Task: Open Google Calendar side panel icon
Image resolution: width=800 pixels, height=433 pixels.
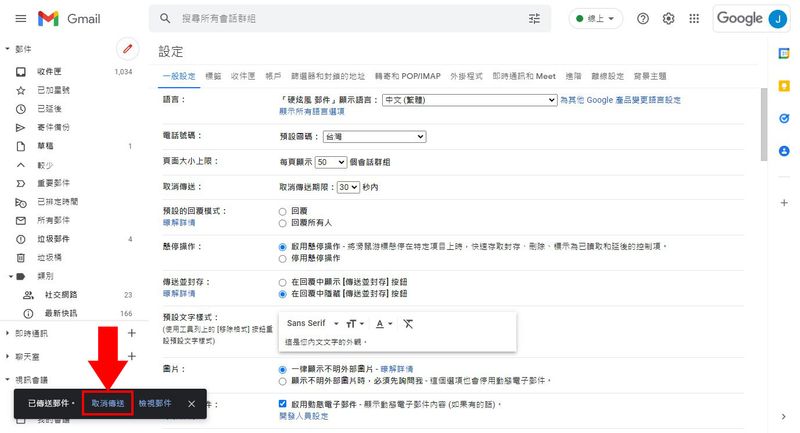Action: click(784, 53)
